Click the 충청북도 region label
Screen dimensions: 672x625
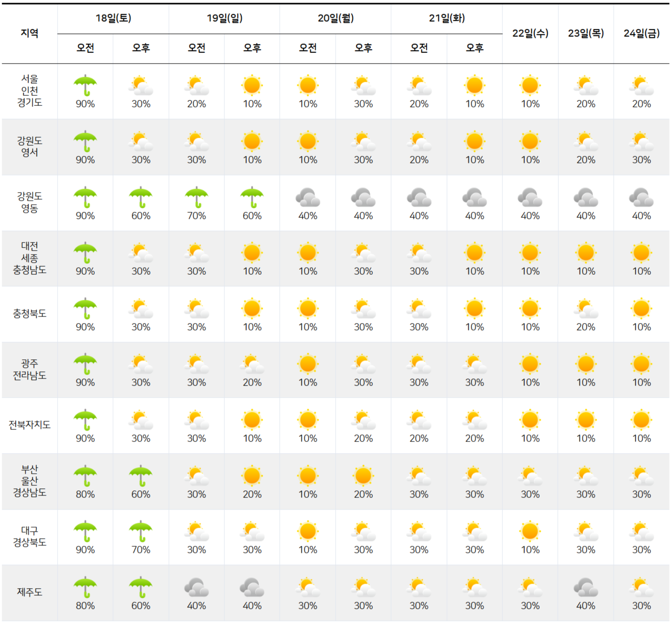(x=30, y=314)
